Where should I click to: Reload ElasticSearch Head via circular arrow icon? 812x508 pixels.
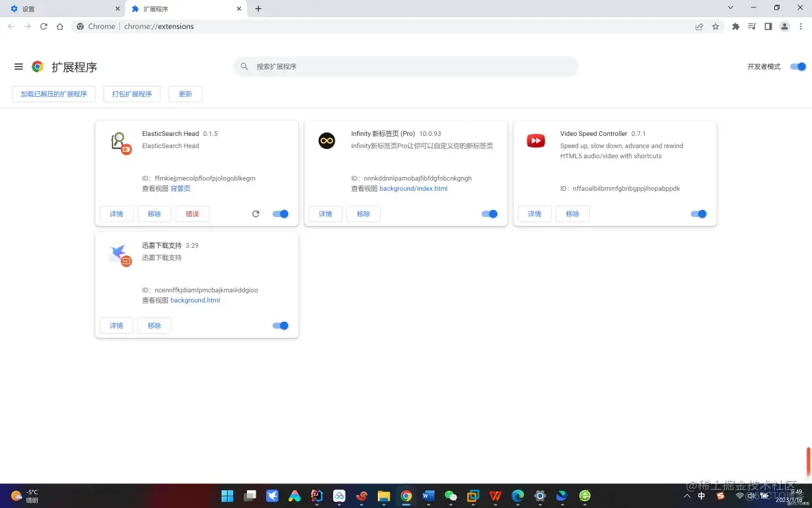[x=255, y=213]
